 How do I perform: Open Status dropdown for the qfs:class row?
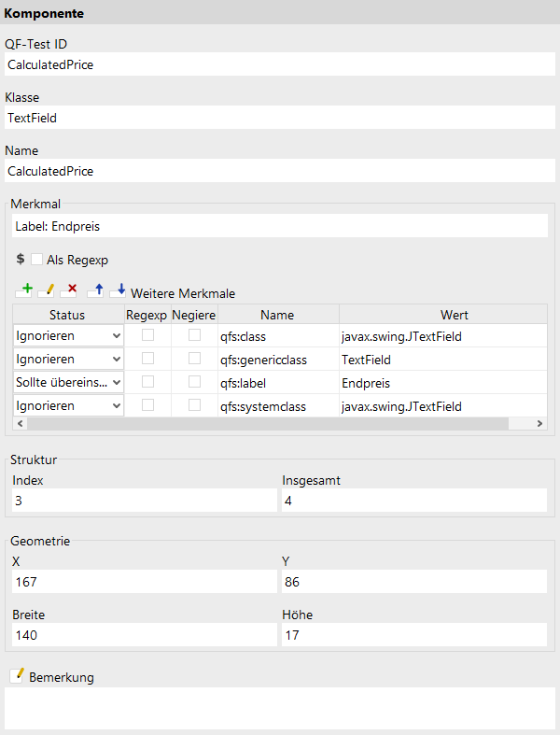point(68,335)
